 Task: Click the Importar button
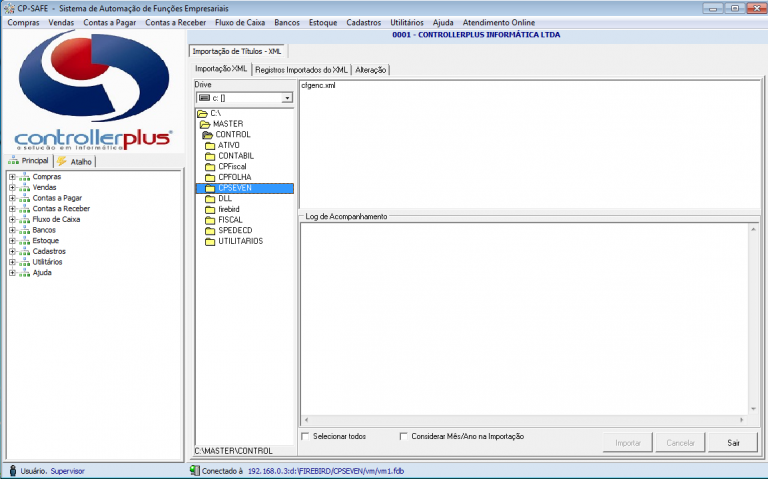[628, 443]
